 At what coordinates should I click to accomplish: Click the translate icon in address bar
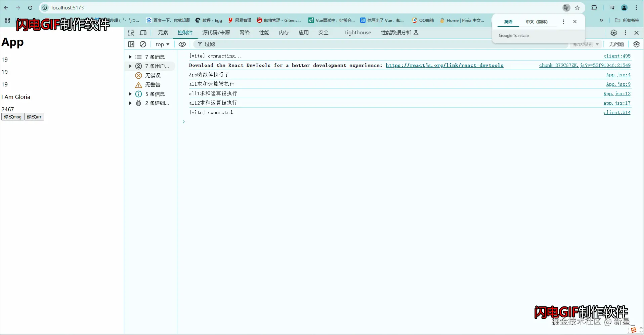point(566,7)
